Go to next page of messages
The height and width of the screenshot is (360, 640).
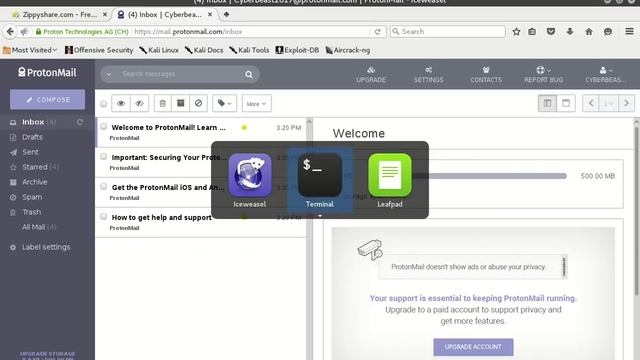[x=626, y=103]
